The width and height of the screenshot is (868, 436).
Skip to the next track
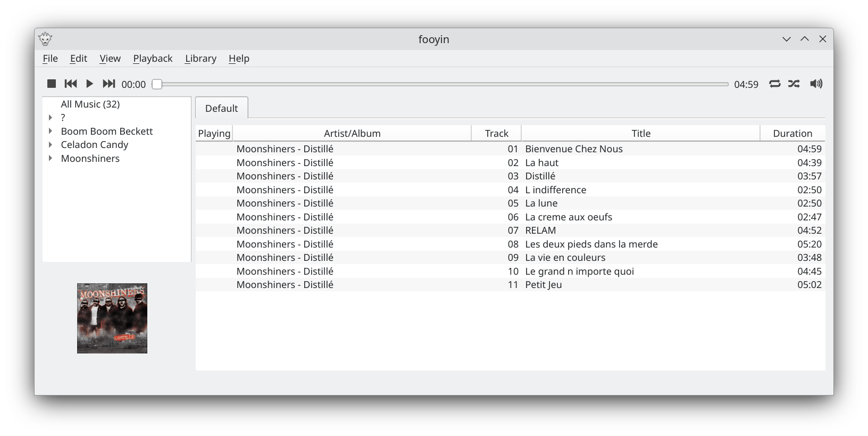point(109,84)
